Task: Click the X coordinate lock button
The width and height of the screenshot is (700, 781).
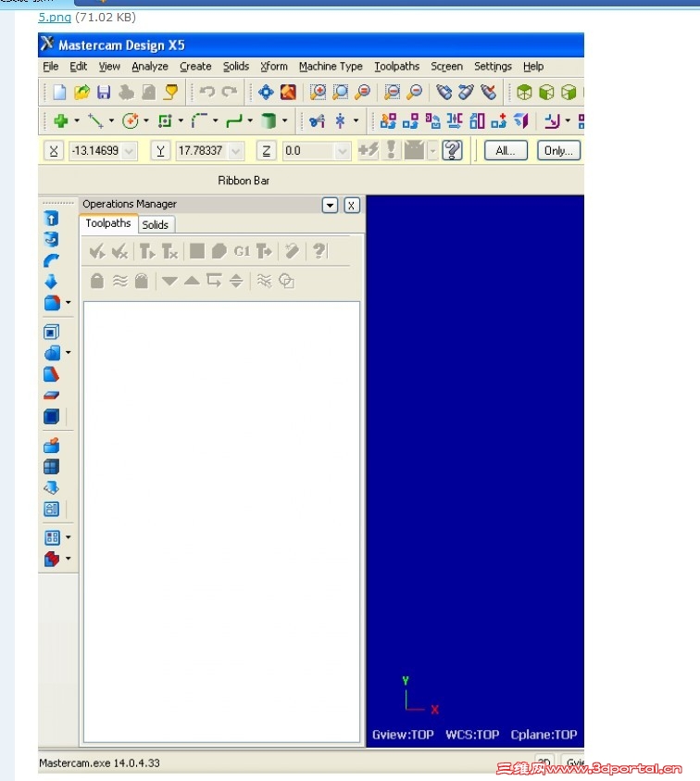Action: pyautogui.click(x=54, y=150)
